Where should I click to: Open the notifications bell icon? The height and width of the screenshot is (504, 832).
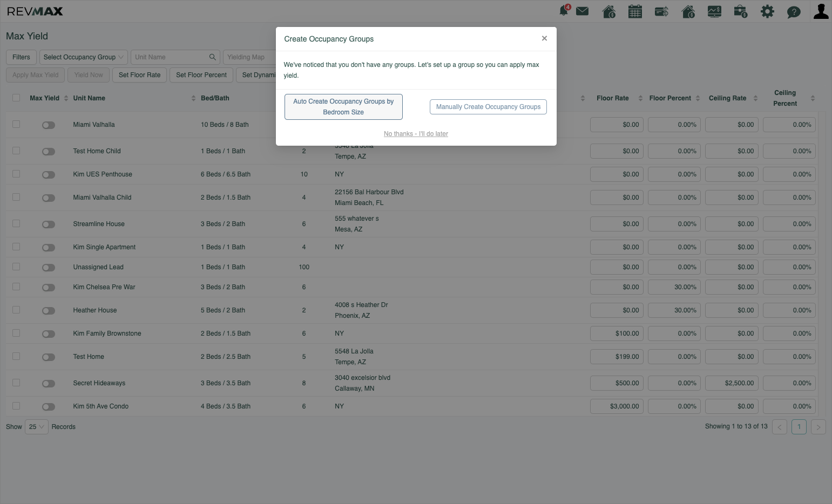564,11
